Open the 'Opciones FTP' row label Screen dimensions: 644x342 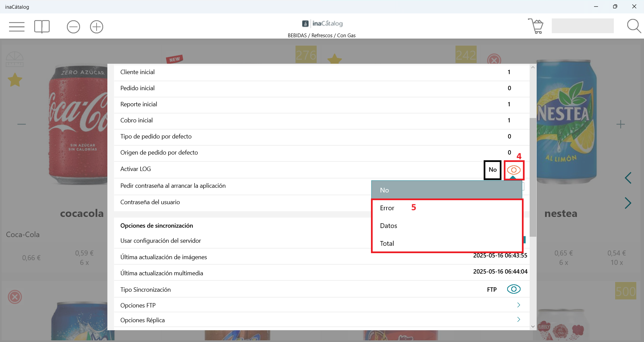pos(138,305)
